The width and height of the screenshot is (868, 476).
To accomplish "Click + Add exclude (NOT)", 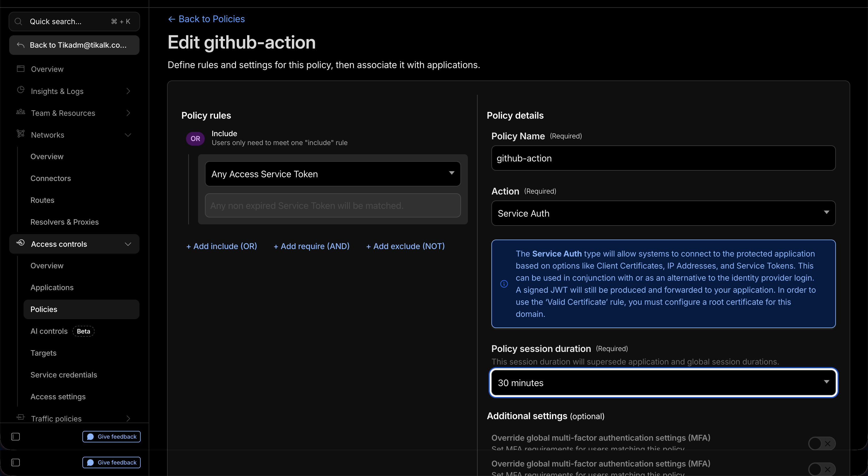I will [405, 246].
